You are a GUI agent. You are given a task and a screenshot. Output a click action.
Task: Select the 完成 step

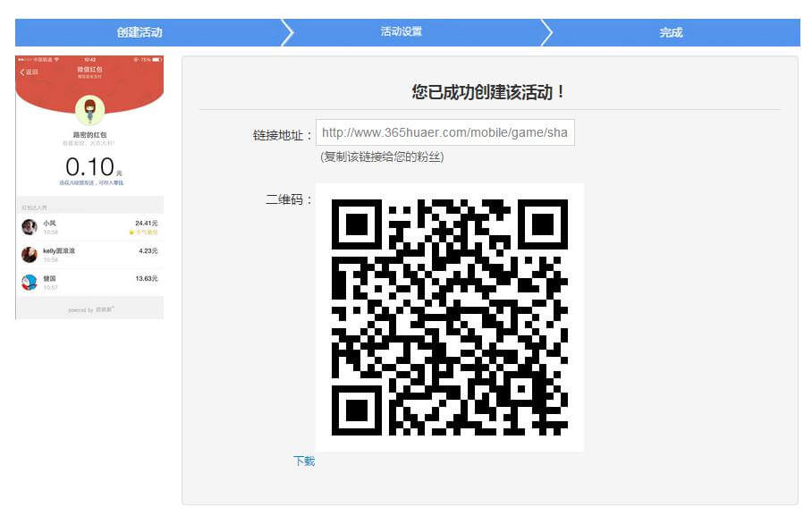[x=671, y=32]
